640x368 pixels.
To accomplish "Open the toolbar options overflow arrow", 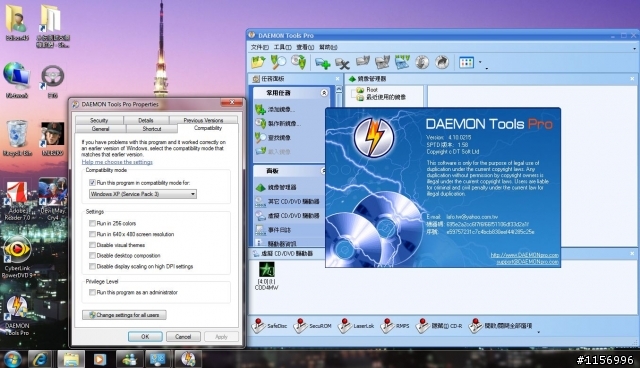I will (487, 68).
